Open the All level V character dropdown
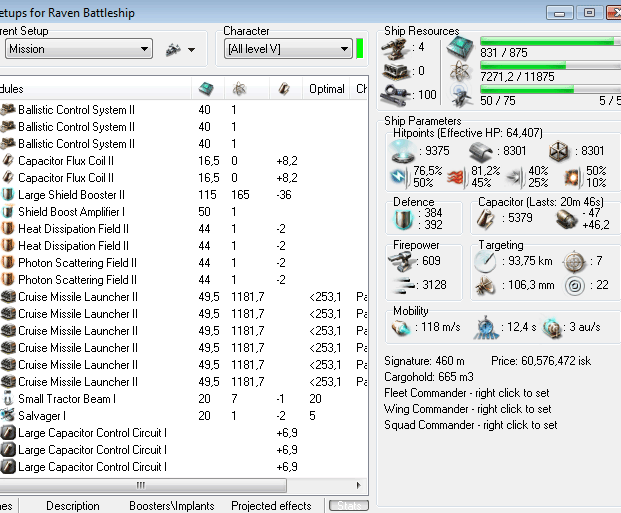This screenshot has height=513, width=621. click(288, 49)
